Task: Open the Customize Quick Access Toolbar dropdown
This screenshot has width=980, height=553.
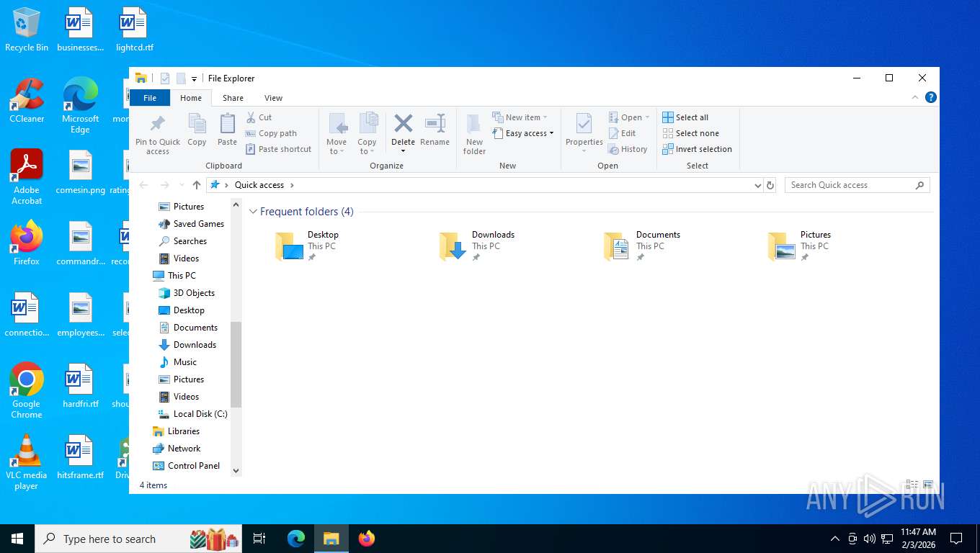Action: [194, 79]
